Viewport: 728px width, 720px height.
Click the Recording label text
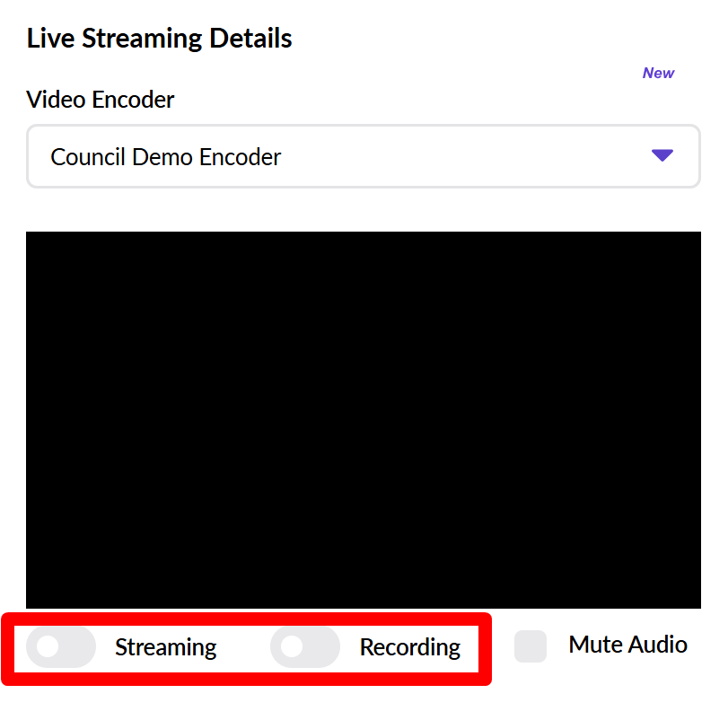click(410, 647)
